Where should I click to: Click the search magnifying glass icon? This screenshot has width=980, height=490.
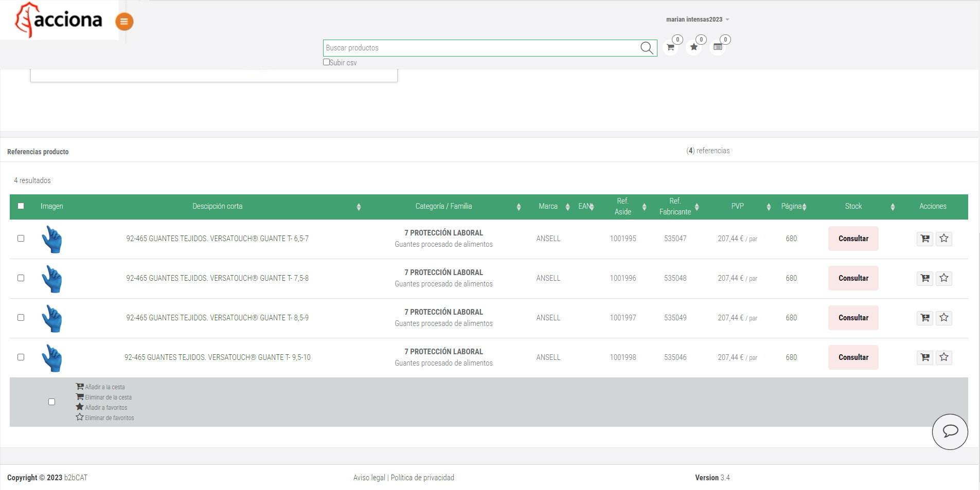pos(647,48)
